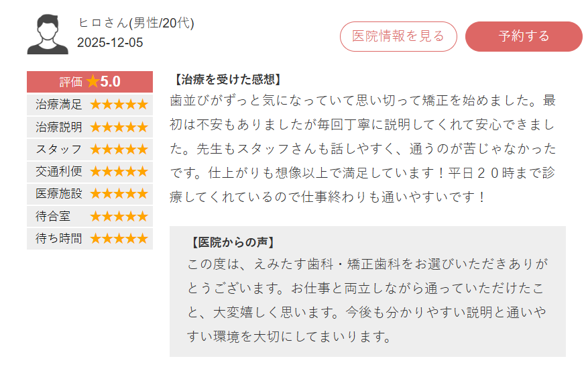Click the 【医院からの声】 heading
Screen dimensions: 588x369
tap(233, 242)
